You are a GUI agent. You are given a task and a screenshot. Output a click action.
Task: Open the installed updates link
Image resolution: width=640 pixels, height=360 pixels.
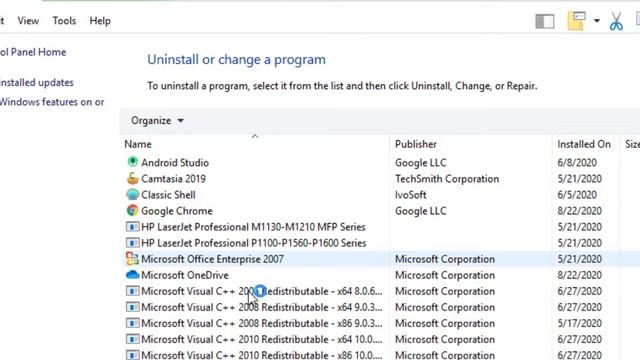coord(37,82)
